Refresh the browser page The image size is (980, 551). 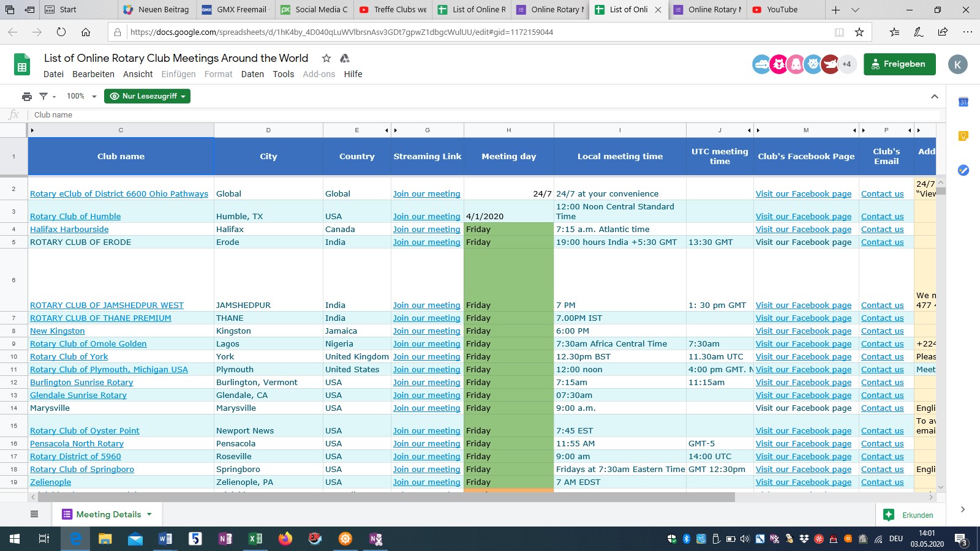coord(61,32)
